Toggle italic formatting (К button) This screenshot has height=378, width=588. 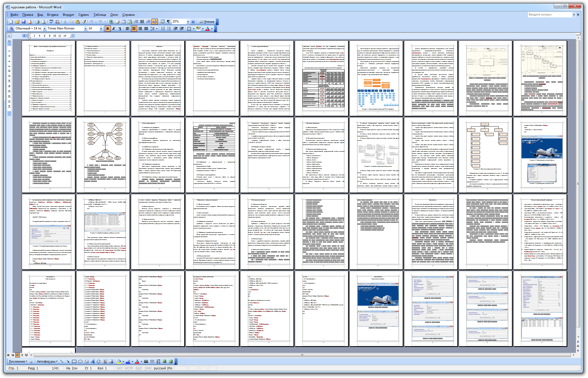point(114,28)
